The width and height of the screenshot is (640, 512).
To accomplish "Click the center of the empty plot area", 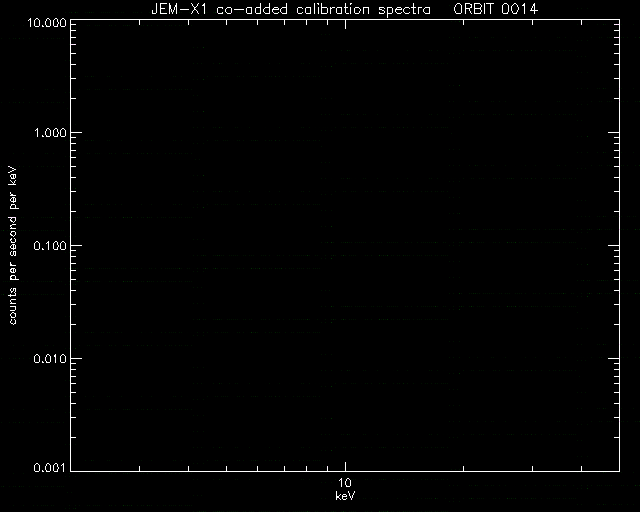I will (x=345, y=245).
